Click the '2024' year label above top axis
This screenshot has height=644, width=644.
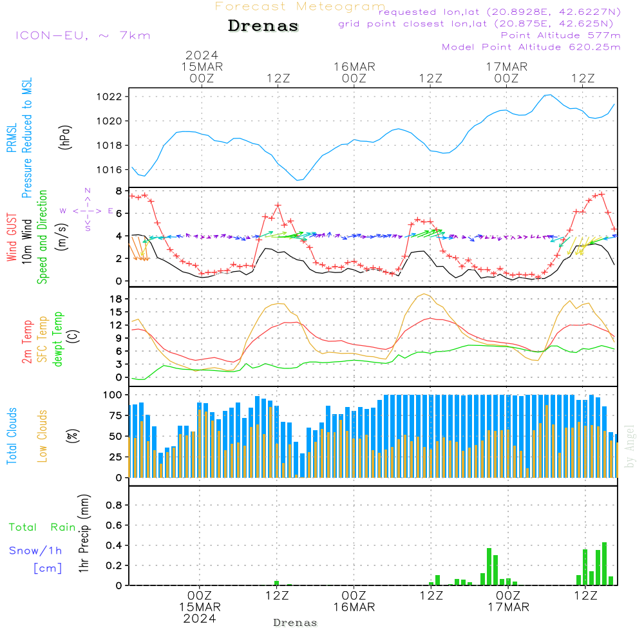(x=202, y=55)
